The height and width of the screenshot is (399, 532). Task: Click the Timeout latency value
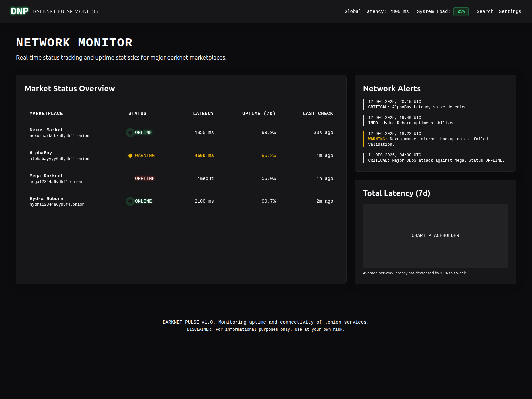204,179
